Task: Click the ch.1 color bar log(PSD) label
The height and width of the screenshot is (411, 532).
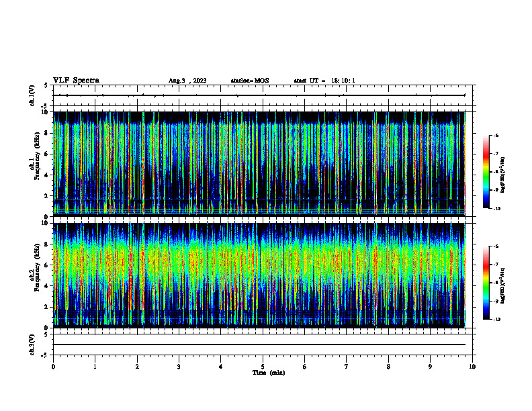Action: click(x=503, y=175)
